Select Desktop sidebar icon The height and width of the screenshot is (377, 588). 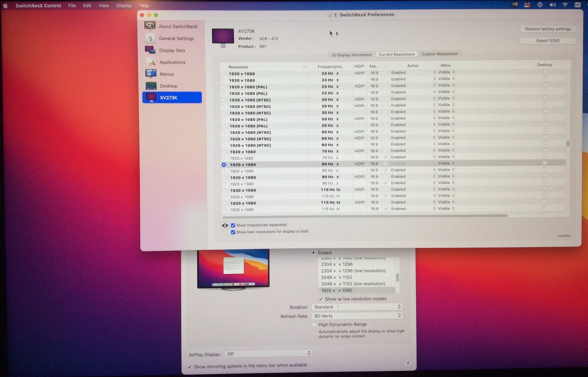click(x=151, y=86)
